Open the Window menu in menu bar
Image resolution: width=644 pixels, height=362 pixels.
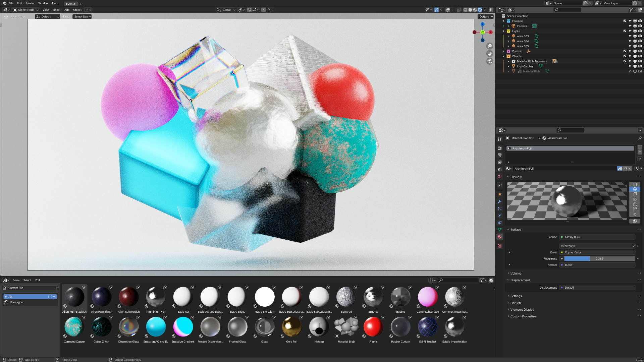(x=43, y=4)
